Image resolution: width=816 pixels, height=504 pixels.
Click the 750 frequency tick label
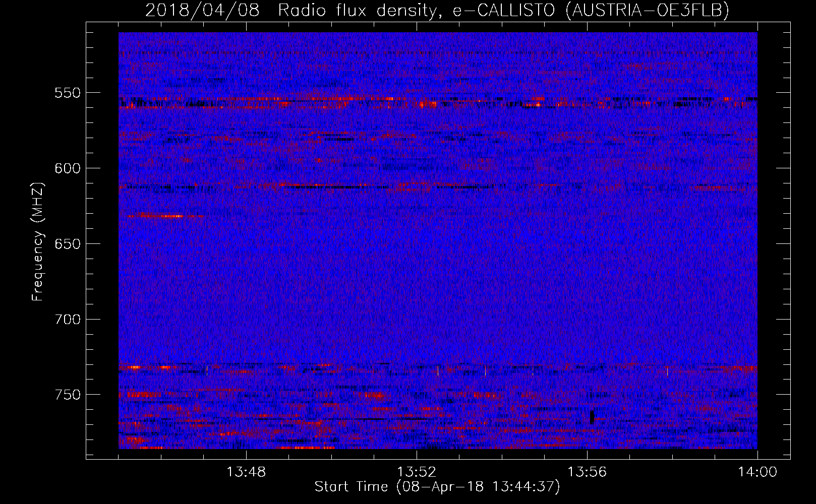(68, 395)
